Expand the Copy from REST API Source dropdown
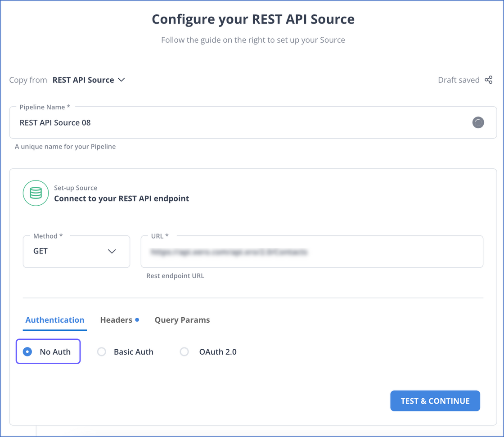 click(x=89, y=80)
